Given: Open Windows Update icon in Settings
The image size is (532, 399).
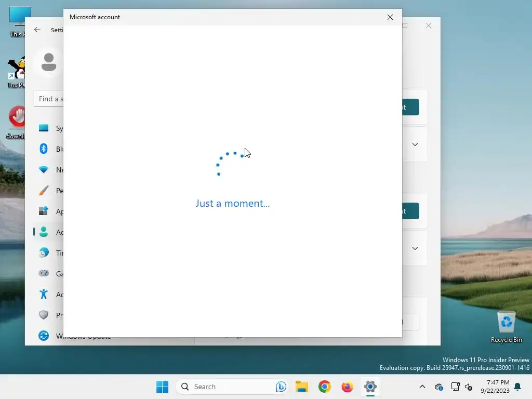Looking at the screenshot, I should (44, 336).
